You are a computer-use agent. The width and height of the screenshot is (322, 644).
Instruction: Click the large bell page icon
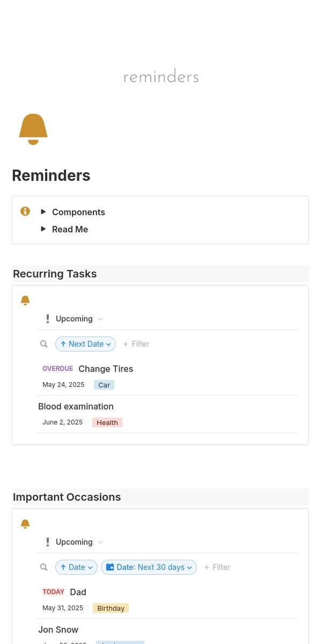(x=33, y=129)
